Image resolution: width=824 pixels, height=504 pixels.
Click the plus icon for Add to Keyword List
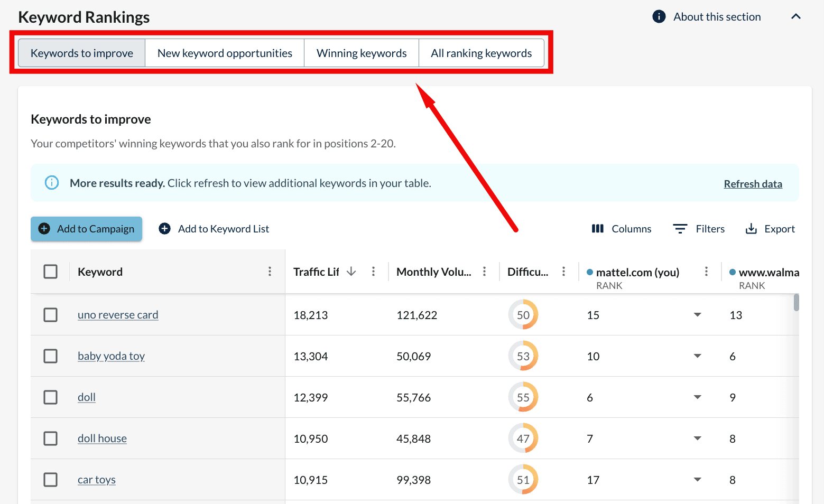[x=165, y=229]
